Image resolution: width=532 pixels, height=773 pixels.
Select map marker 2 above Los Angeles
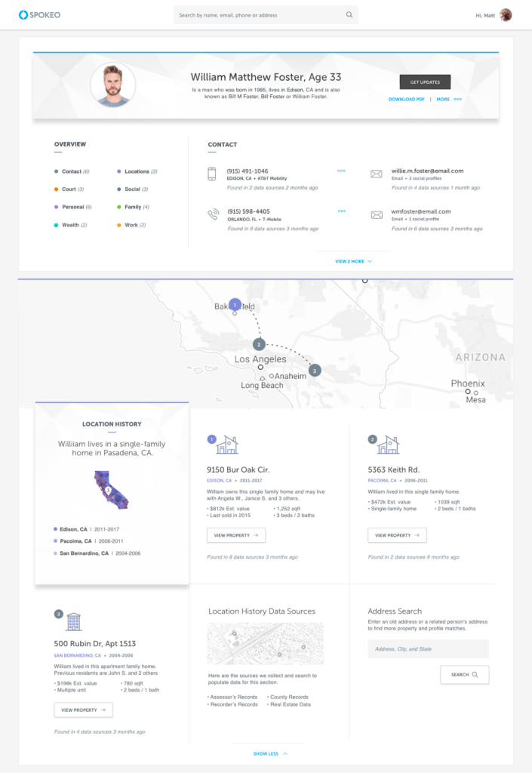point(259,344)
